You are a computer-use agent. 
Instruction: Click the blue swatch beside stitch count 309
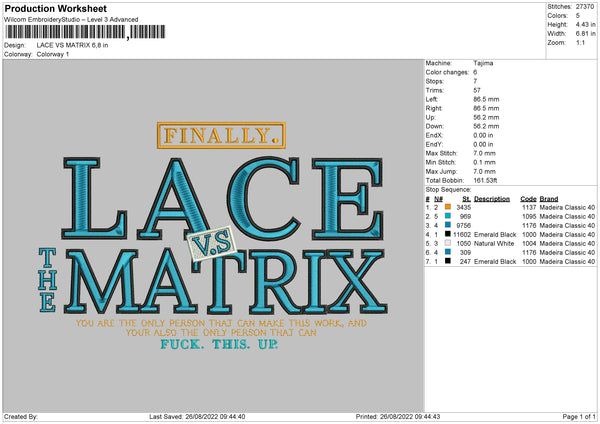click(448, 252)
